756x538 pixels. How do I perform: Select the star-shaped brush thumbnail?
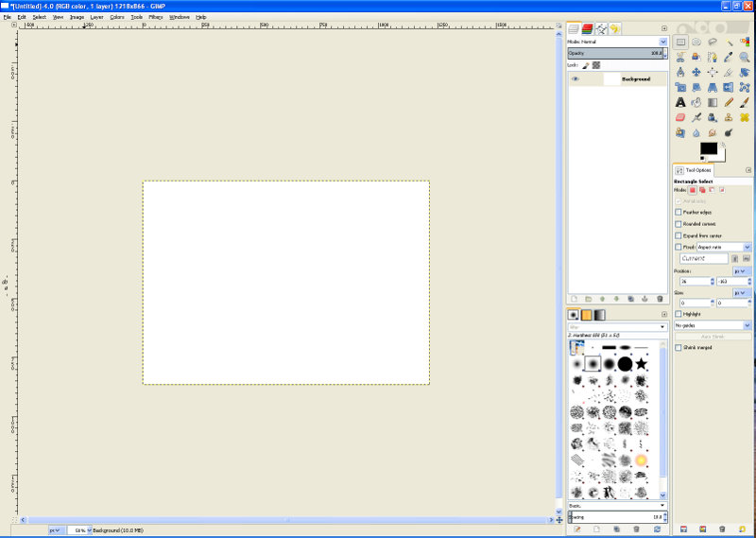(x=642, y=364)
